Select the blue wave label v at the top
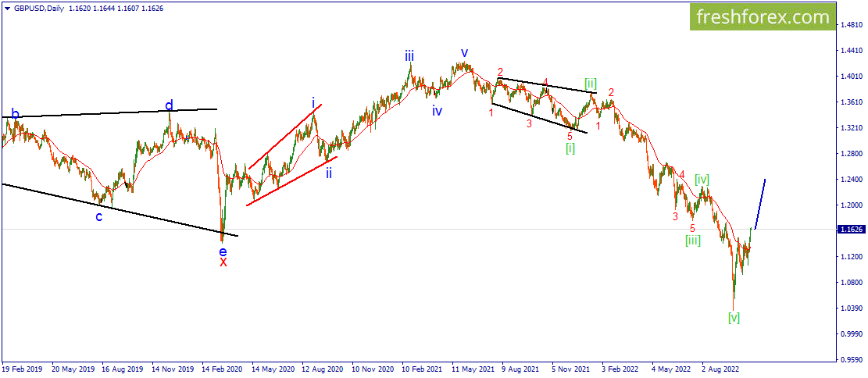868x378 pixels. coord(465,53)
